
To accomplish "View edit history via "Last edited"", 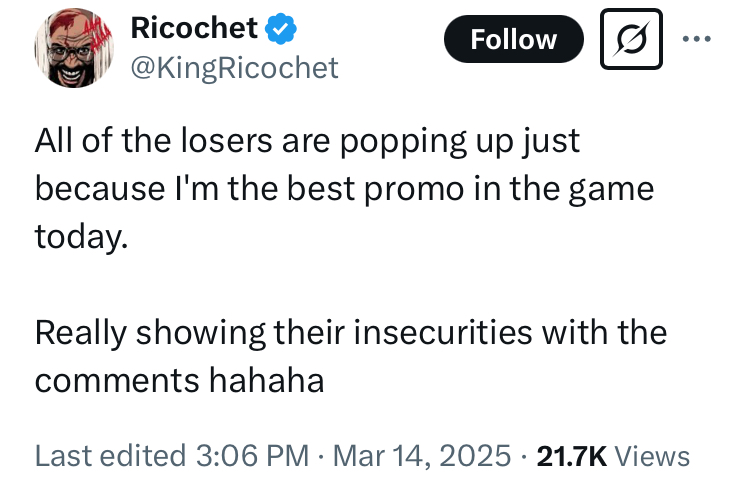I will pyautogui.click(x=109, y=456).
